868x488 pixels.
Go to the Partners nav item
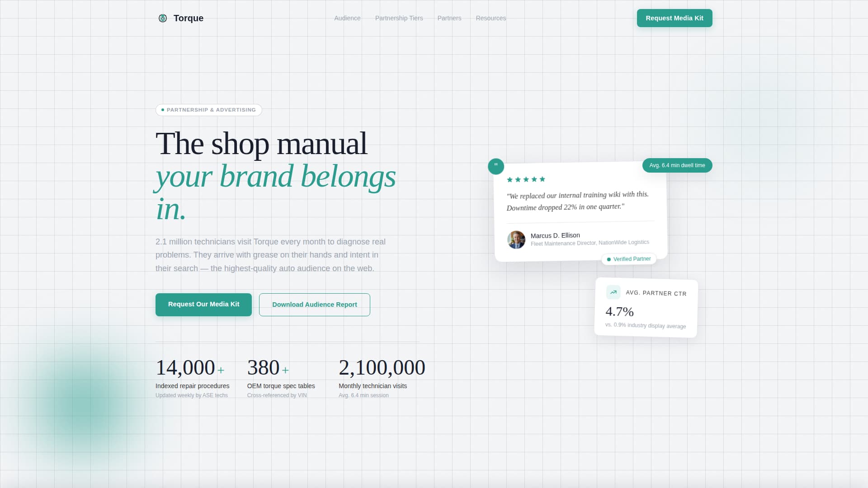tap(449, 18)
